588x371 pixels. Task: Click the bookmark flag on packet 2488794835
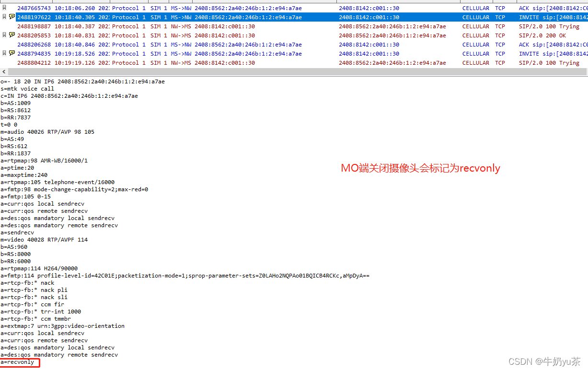4,53
